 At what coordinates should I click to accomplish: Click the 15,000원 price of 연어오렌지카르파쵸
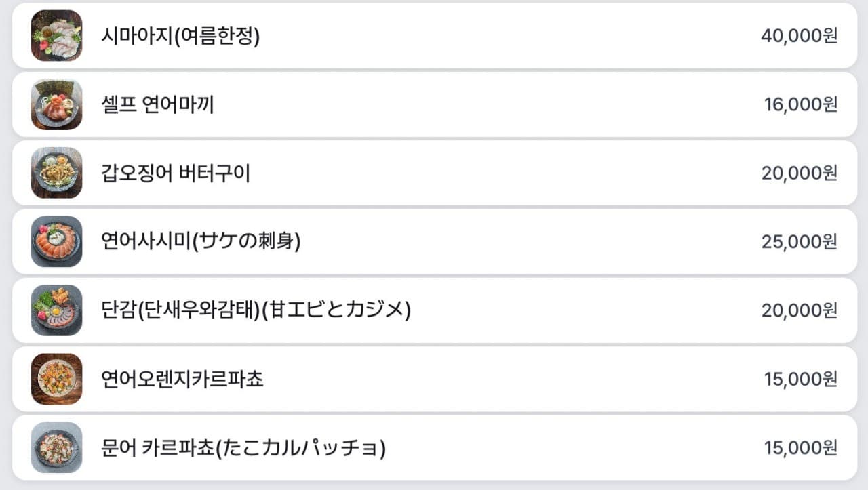801,379
